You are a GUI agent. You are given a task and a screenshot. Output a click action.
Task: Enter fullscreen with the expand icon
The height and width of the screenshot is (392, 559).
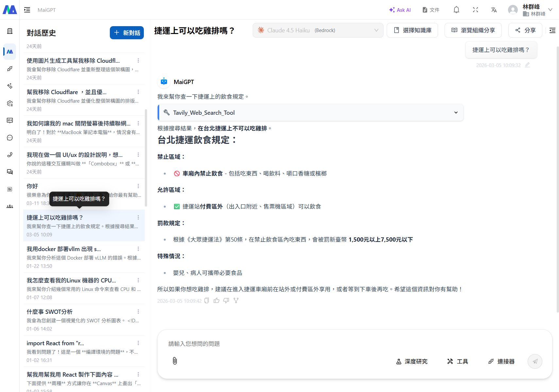[476, 10]
